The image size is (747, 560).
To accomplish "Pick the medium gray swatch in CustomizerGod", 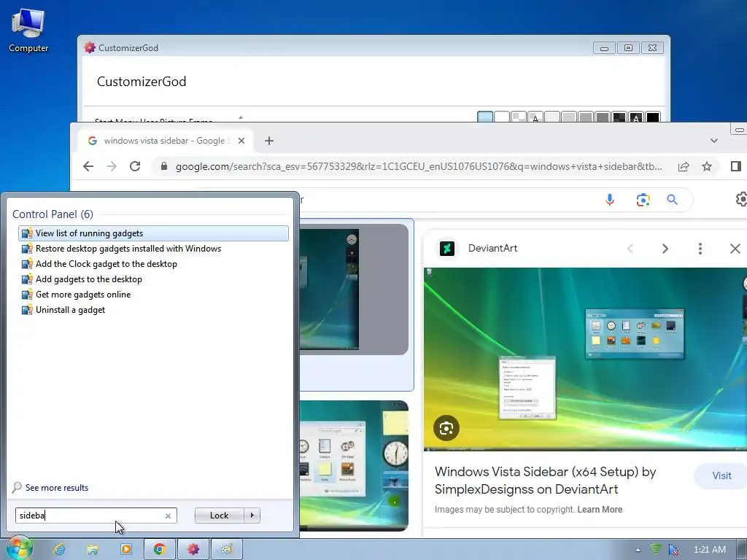I will coord(586,117).
